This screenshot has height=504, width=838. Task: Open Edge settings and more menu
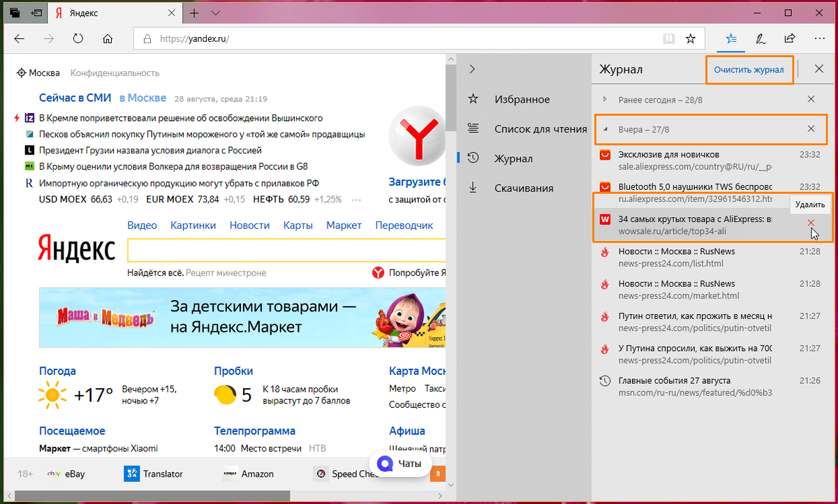tap(819, 39)
